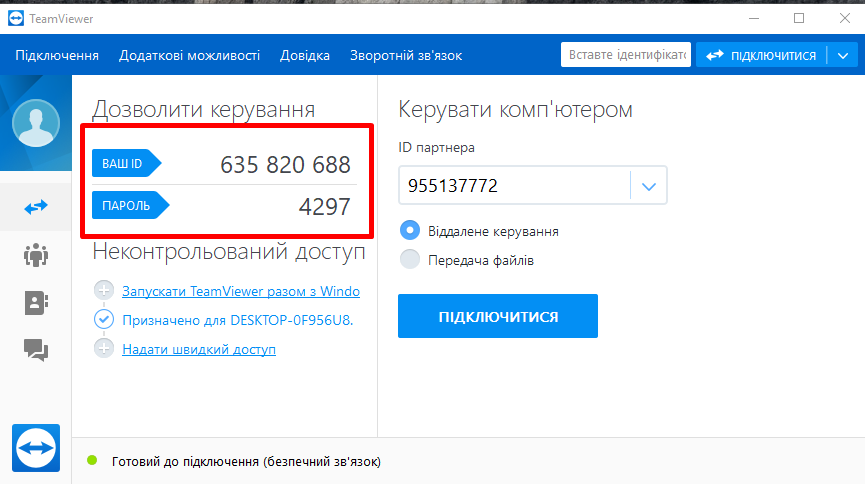Click the large ПІДКЛЮЧИТИСЯ button

point(497,317)
